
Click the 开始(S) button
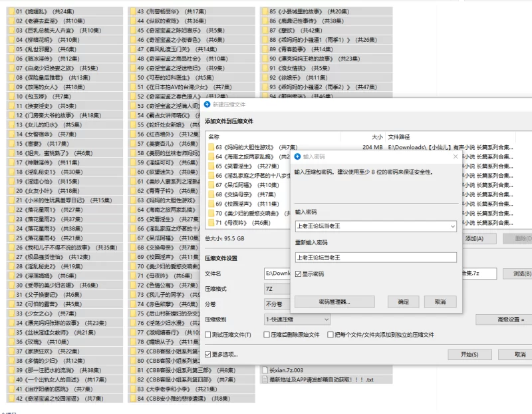pyautogui.click(x=469, y=354)
